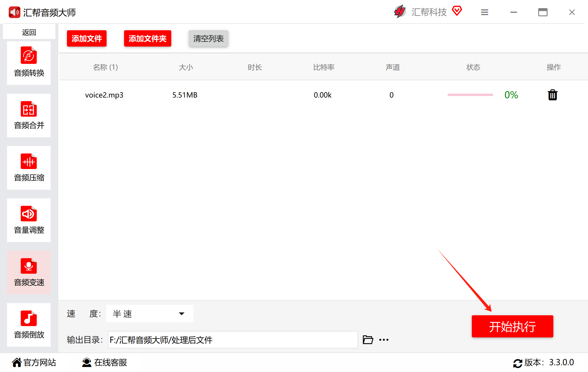
Task: Click the 名称 (1) column header
Action: coord(105,67)
